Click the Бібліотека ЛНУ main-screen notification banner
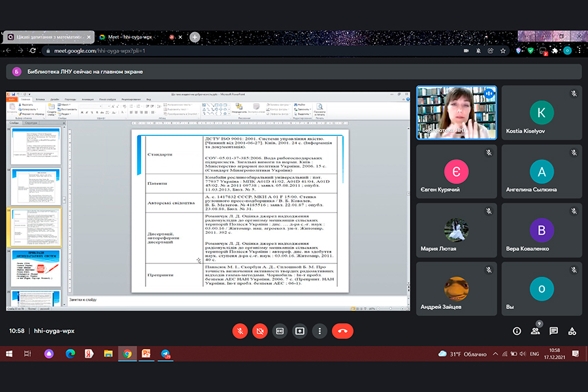Viewport: 588px width, 392px height. point(293,72)
